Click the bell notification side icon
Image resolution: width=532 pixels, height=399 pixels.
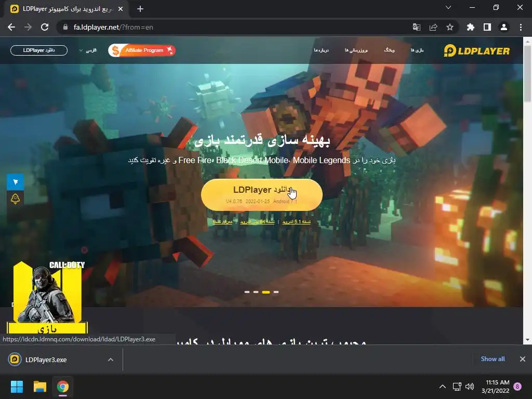(x=15, y=199)
